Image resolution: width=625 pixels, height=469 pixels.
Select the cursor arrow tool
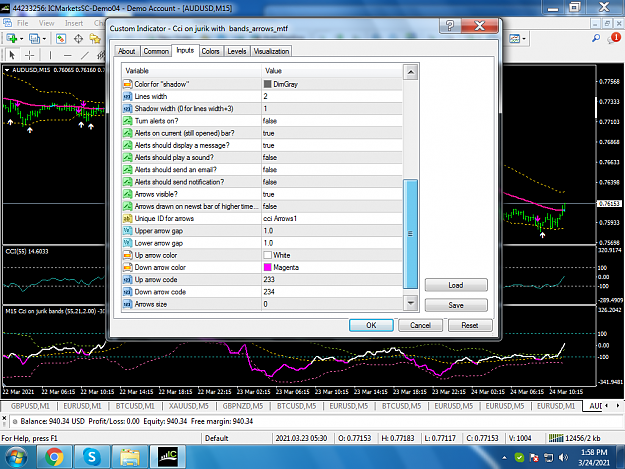[12, 55]
